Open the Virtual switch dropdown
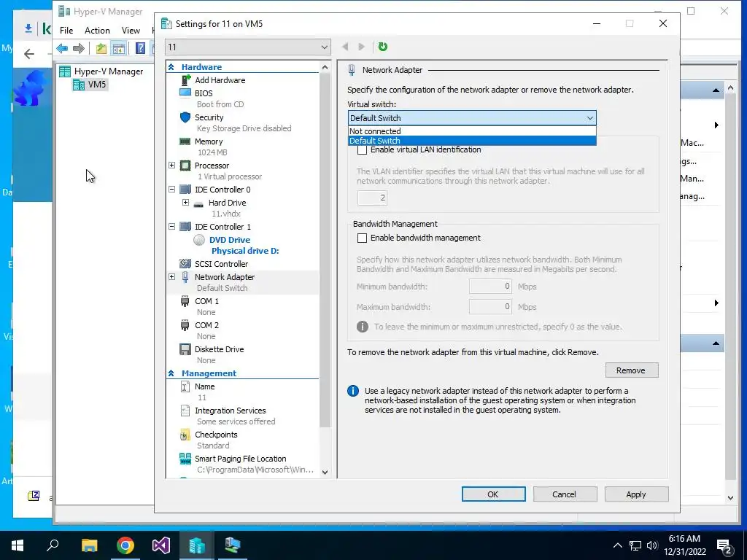Viewport: 747px width, 560px height. pyautogui.click(x=472, y=117)
